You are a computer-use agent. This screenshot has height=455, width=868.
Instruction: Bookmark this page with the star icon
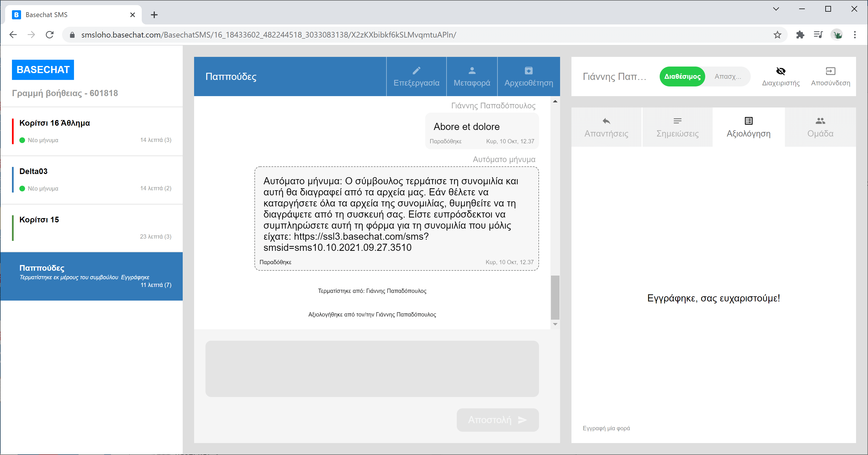click(x=778, y=35)
